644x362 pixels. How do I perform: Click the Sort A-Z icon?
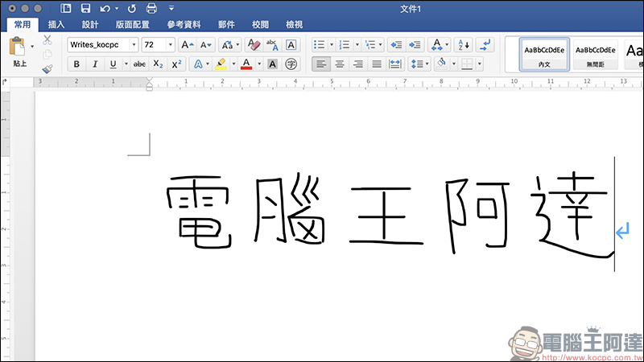point(464,45)
